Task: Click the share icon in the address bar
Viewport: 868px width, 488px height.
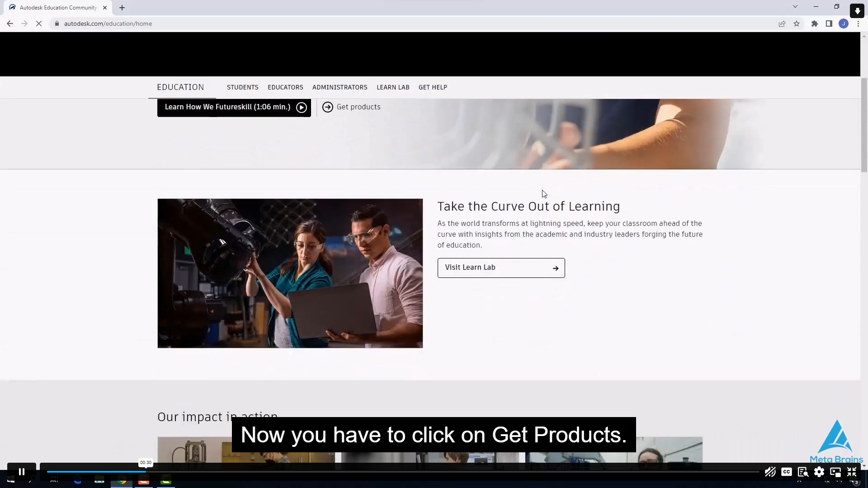Action: coord(782,23)
